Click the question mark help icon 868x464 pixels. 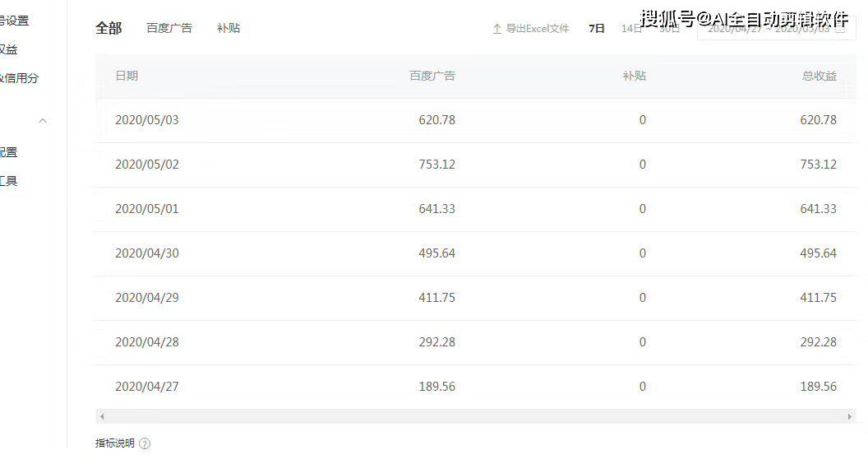tap(145, 443)
